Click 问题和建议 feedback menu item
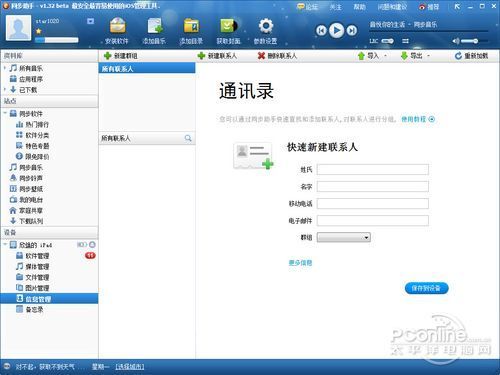The image size is (500, 375). tap(392, 7)
